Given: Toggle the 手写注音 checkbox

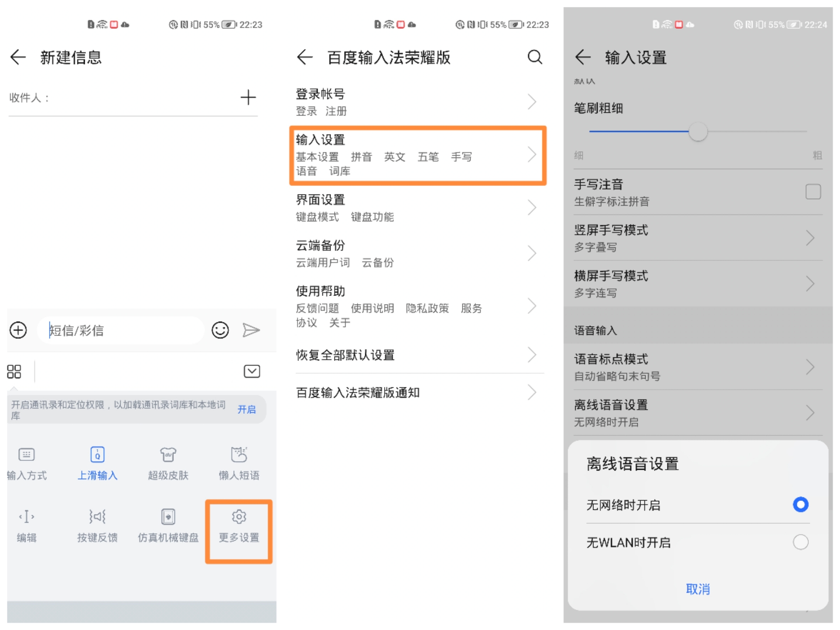Looking at the screenshot, I should [x=813, y=192].
